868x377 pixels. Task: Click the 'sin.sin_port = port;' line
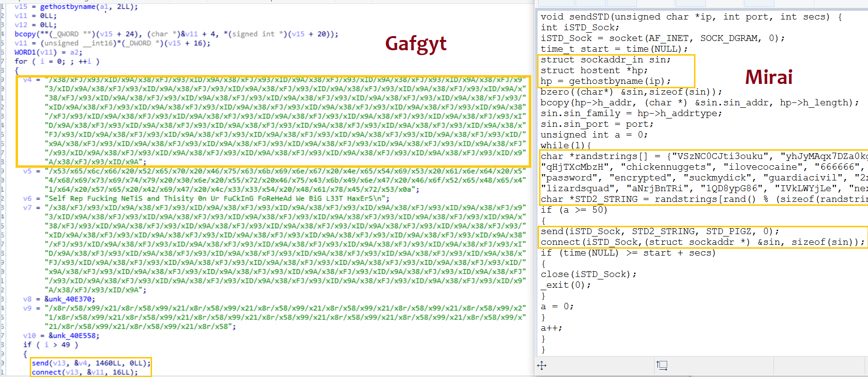[597, 124]
